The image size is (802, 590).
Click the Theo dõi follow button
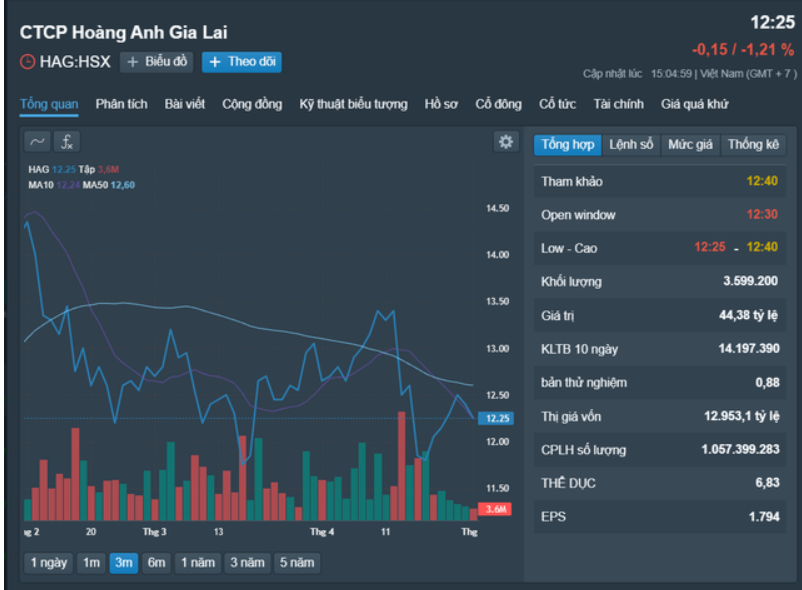[241, 62]
